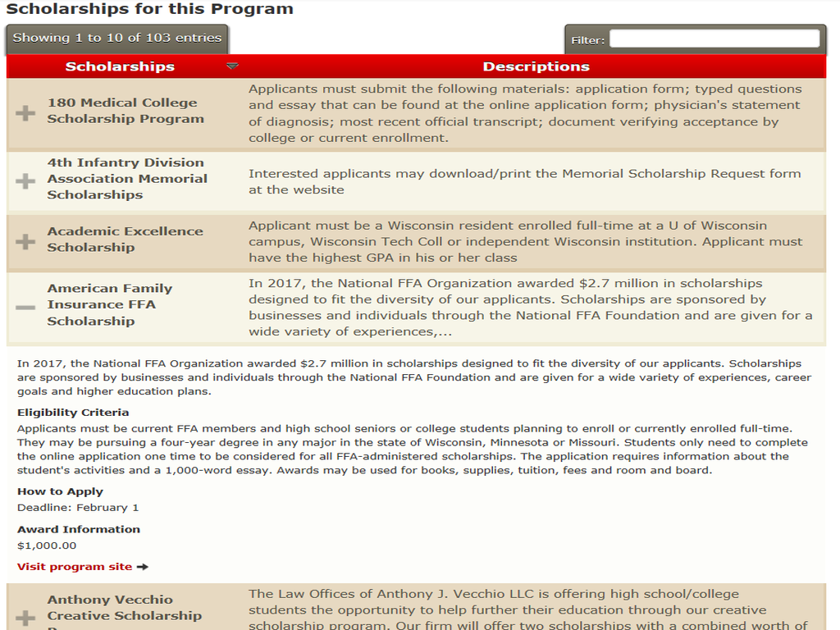Collapse American Family Insurance FFA Scholarship row

click(25, 308)
